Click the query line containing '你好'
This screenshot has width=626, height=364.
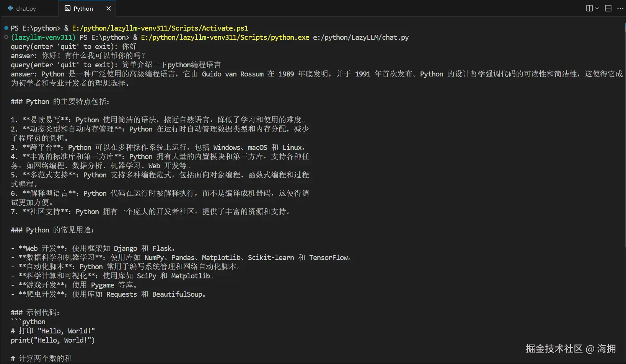[x=74, y=46]
